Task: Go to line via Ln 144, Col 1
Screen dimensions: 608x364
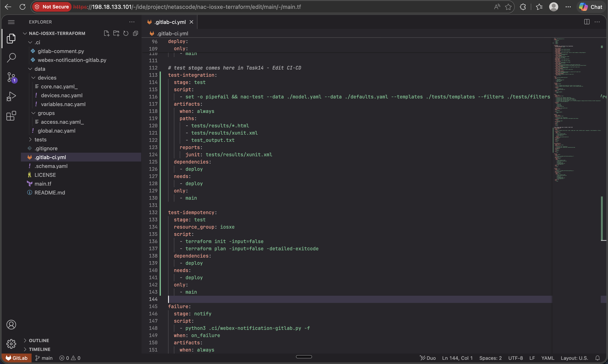Action: tap(457, 358)
